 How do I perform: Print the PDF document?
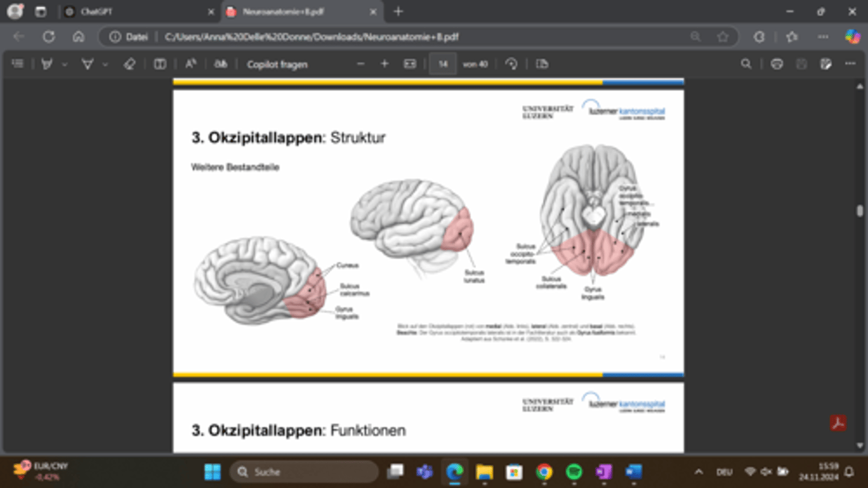click(x=777, y=64)
